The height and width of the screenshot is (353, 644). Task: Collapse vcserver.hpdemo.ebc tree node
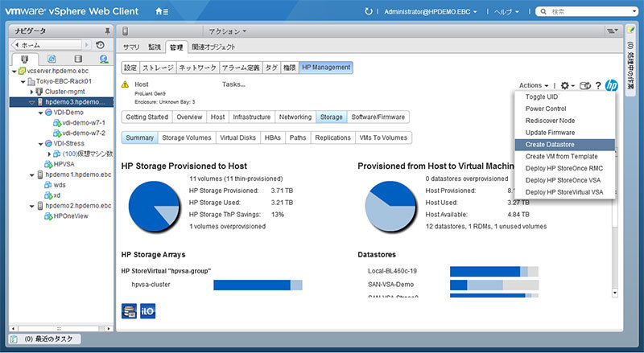14,71
